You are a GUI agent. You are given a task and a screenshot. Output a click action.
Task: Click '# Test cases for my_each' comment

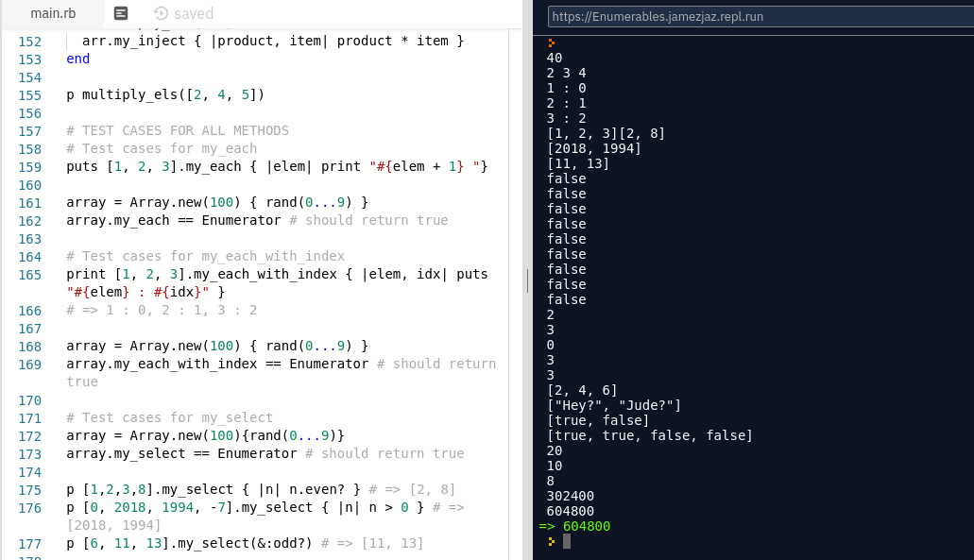pos(162,149)
